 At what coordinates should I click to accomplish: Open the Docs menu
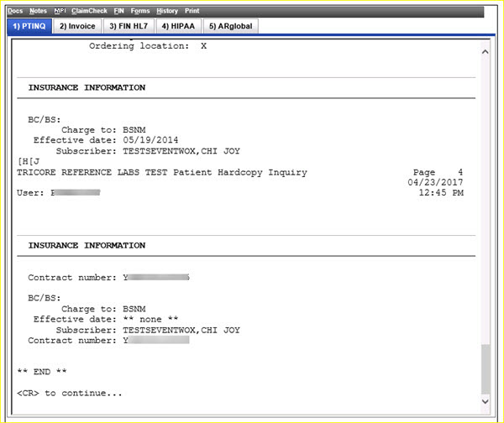click(x=15, y=11)
